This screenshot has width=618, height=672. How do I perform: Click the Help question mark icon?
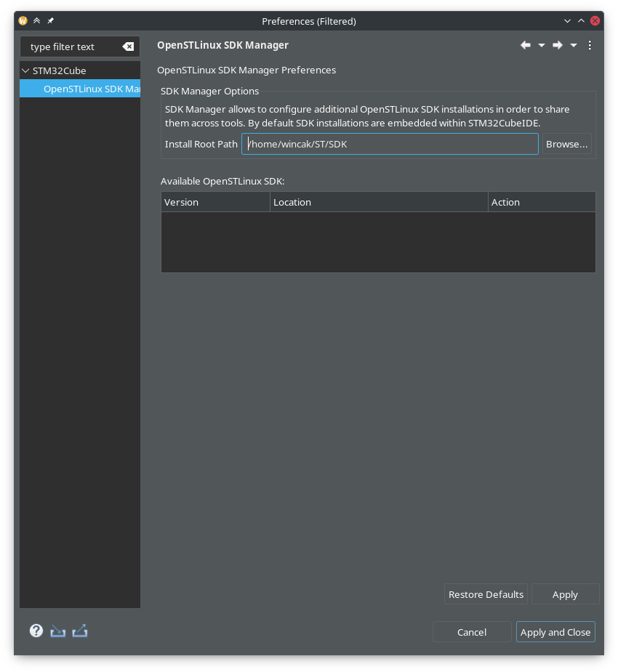coord(36,631)
